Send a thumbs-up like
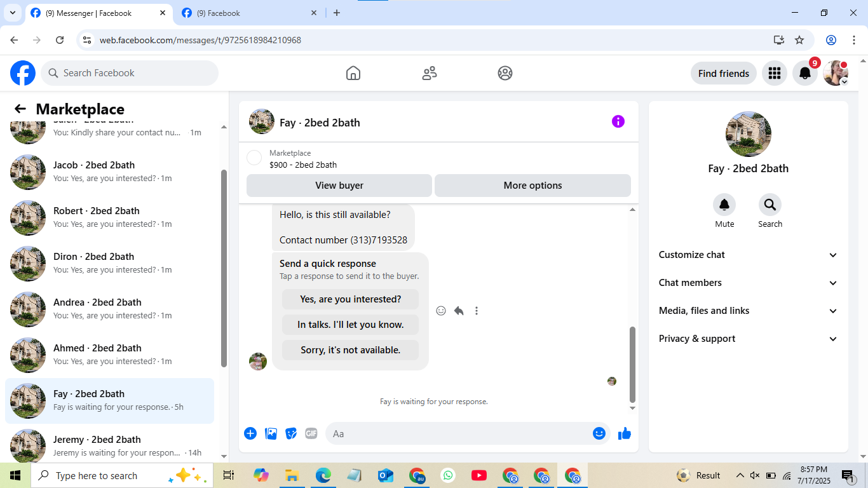The width and height of the screenshot is (868, 488). pos(625,433)
